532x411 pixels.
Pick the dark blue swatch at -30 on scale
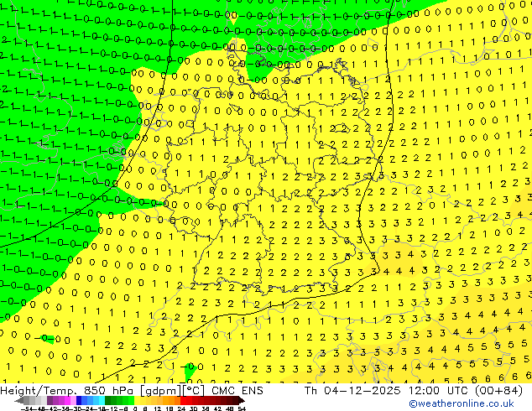79,401
